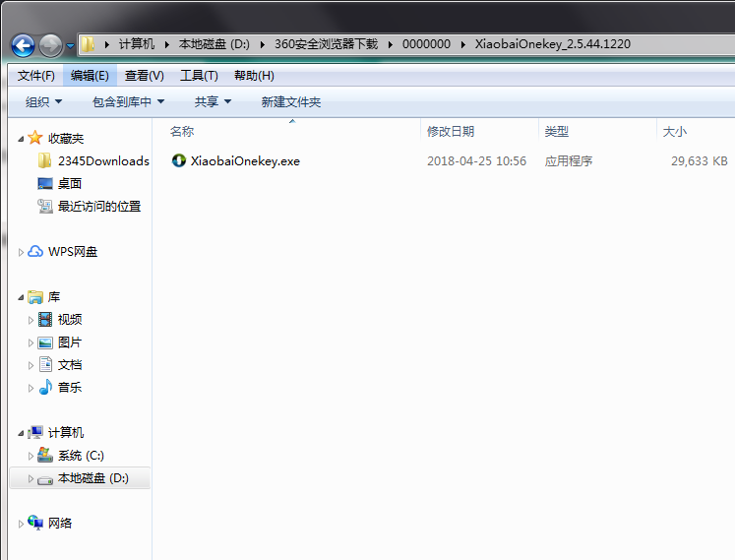Open the 帮助(H) menu
The height and width of the screenshot is (560, 735).
pos(254,76)
